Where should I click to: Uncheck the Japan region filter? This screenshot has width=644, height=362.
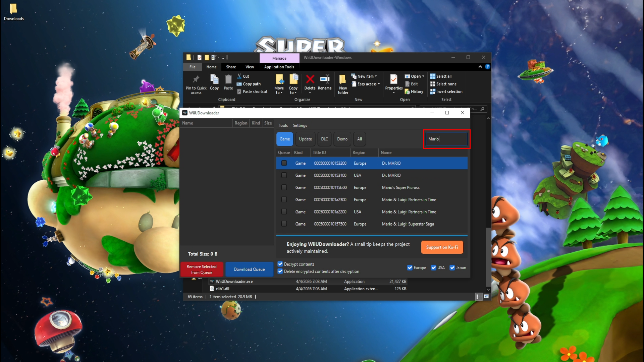coord(452,267)
